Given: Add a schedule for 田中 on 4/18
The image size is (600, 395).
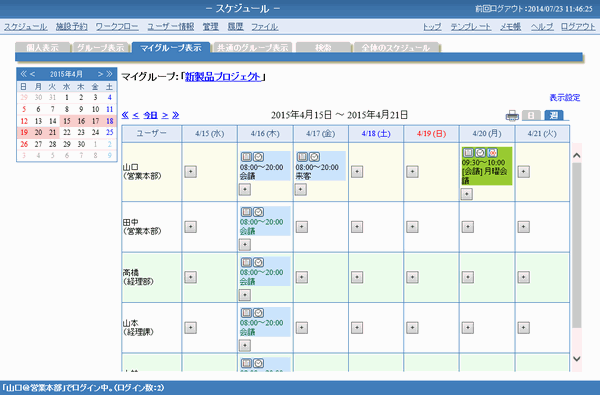Looking at the screenshot, I should (357, 227).
